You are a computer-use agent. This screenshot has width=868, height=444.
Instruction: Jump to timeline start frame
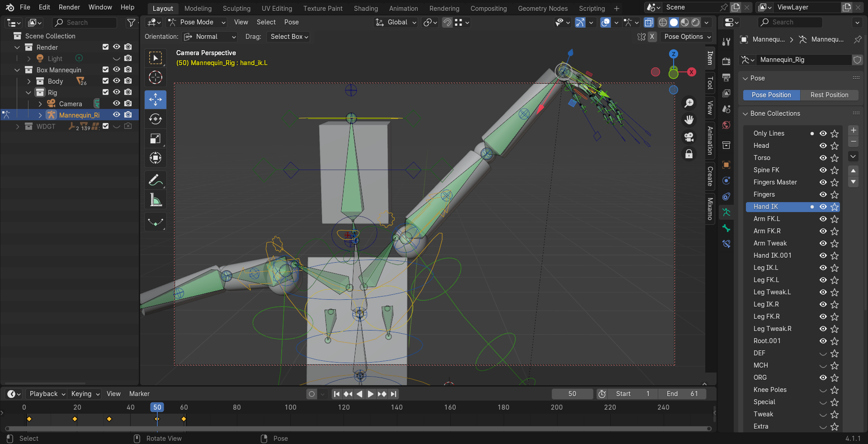(x=337, y=394)
